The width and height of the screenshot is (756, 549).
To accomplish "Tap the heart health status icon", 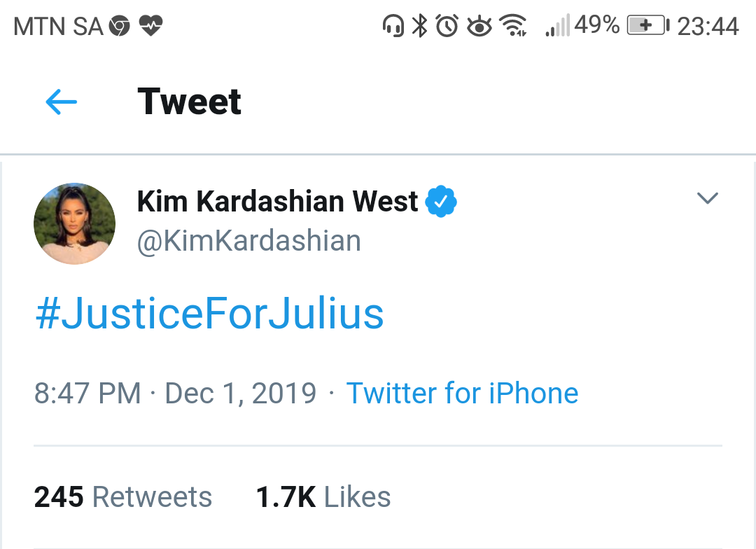I will 150,27.
